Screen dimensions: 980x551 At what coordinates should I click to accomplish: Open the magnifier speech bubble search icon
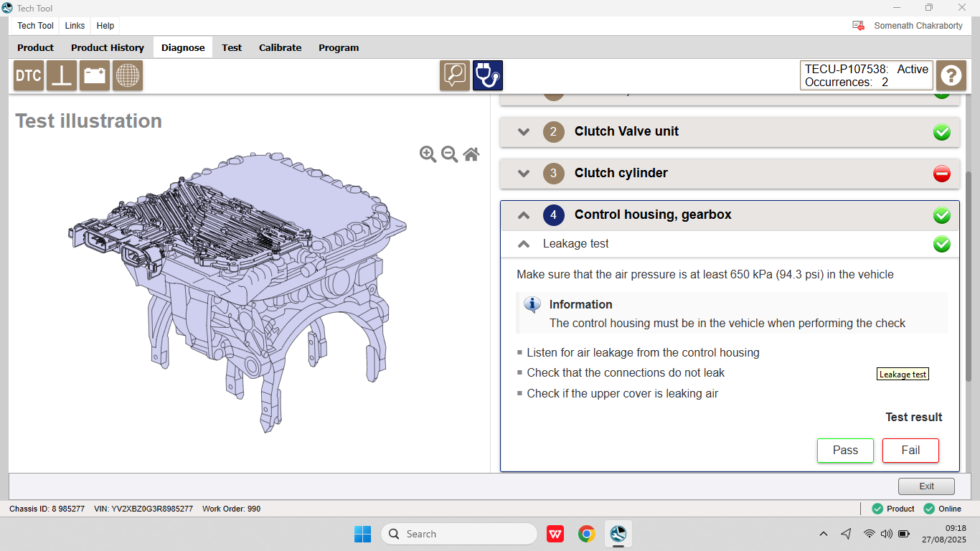[x=455, y=75]
